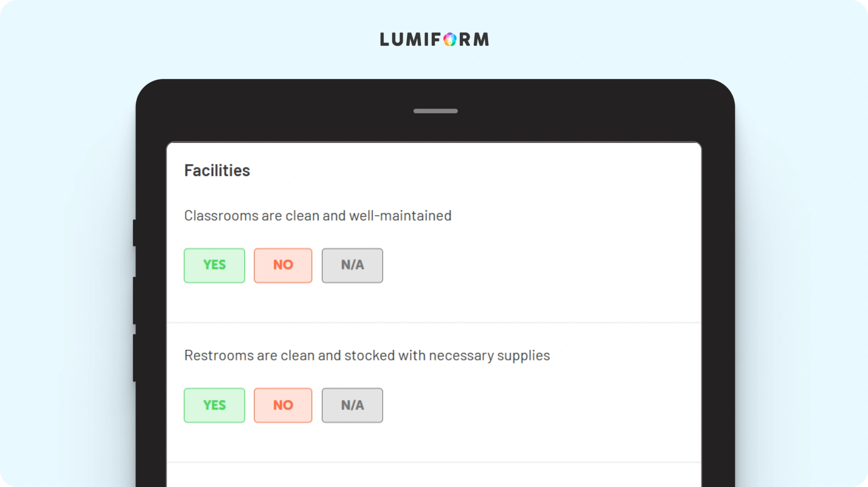Click the divider line below restrooms question
Image resolution: width=868 pixels, height=487 pixels.
click(434, 462)
